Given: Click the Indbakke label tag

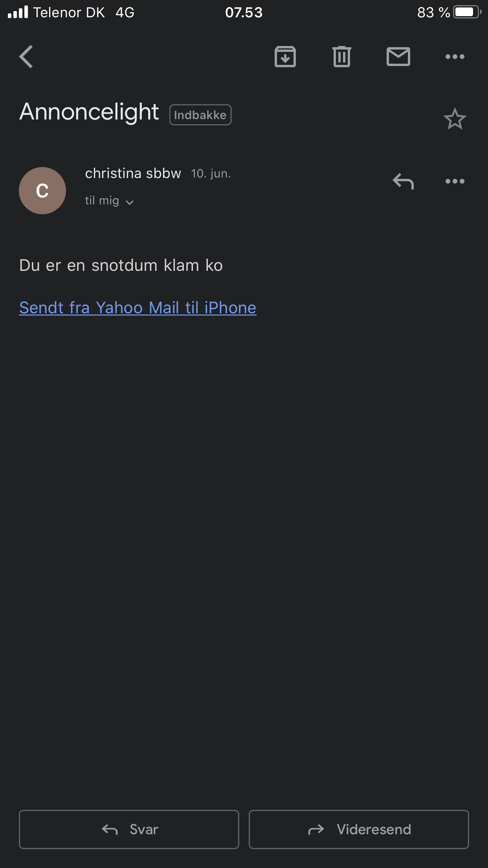Looking at the screenshot, I should [x=200, y=115].
